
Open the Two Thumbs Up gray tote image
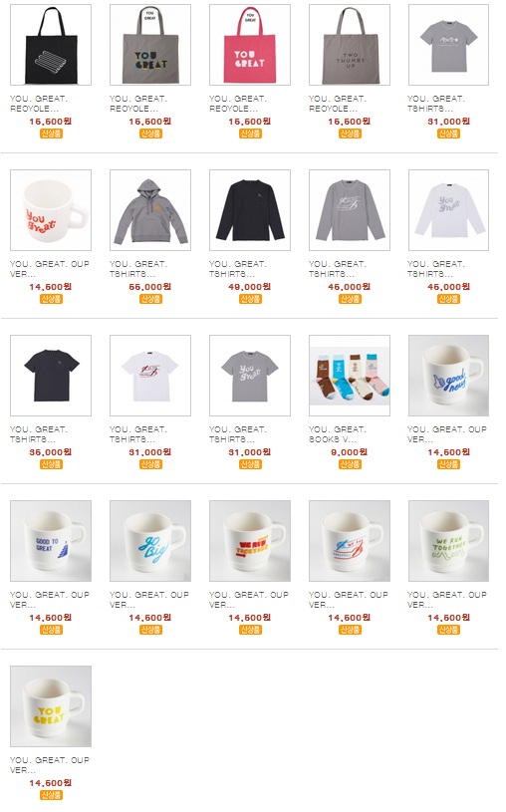coord(350,45)
